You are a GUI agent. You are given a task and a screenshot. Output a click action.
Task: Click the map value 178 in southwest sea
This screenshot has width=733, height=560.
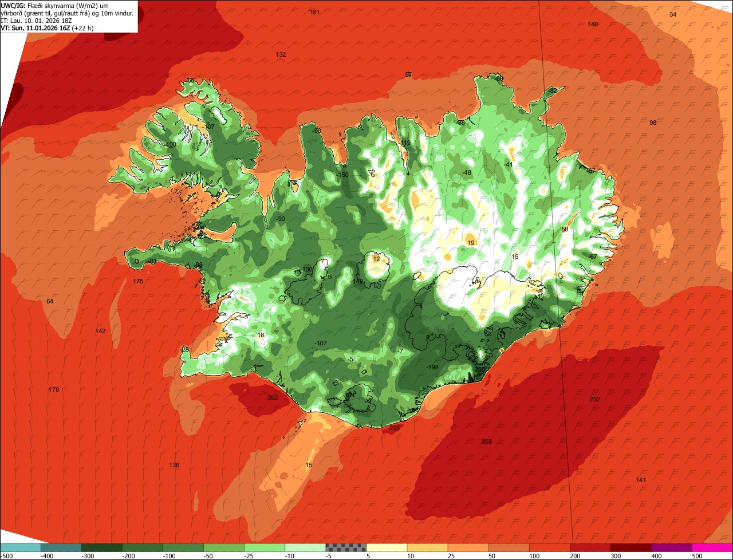[x=54, y=389]
